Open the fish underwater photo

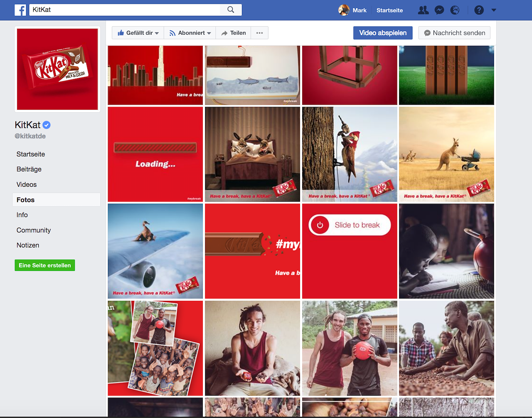click(252, 75)
